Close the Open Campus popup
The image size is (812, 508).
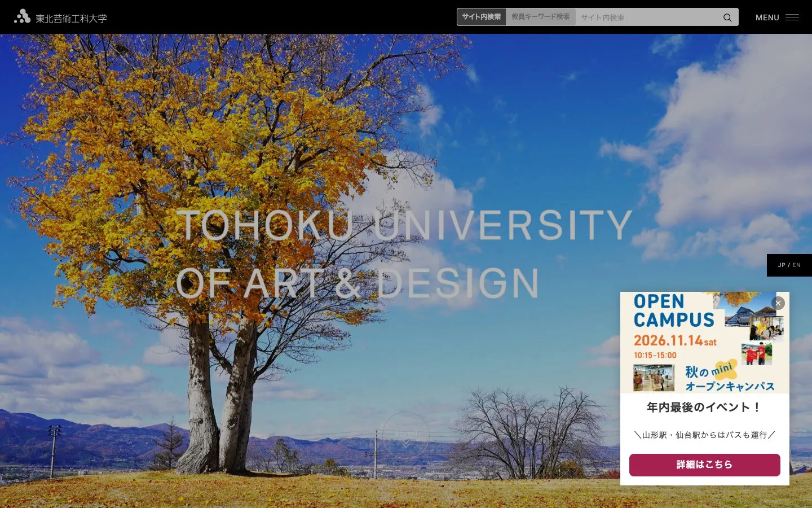[x=778, y=303]
